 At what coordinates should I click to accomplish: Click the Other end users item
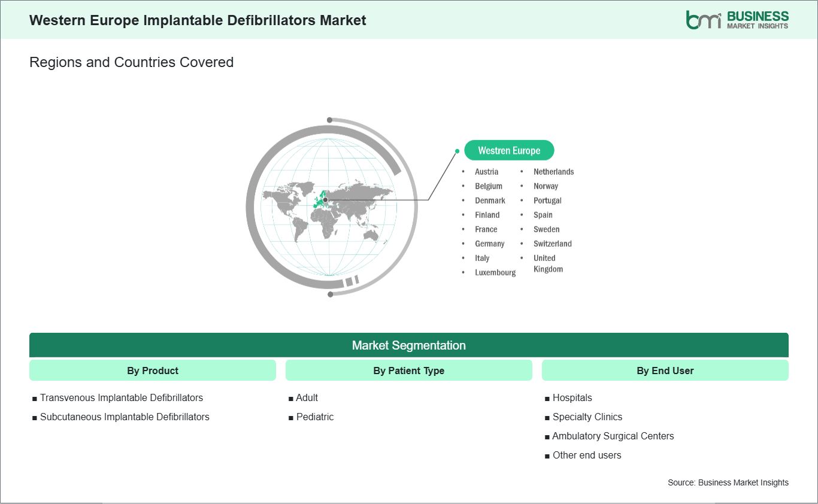pos(587,455)
